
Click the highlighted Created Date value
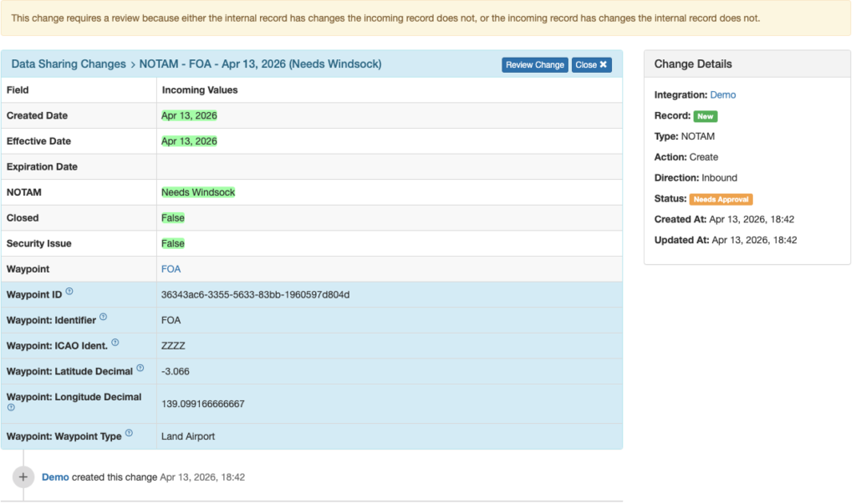[x=189, y=115]
